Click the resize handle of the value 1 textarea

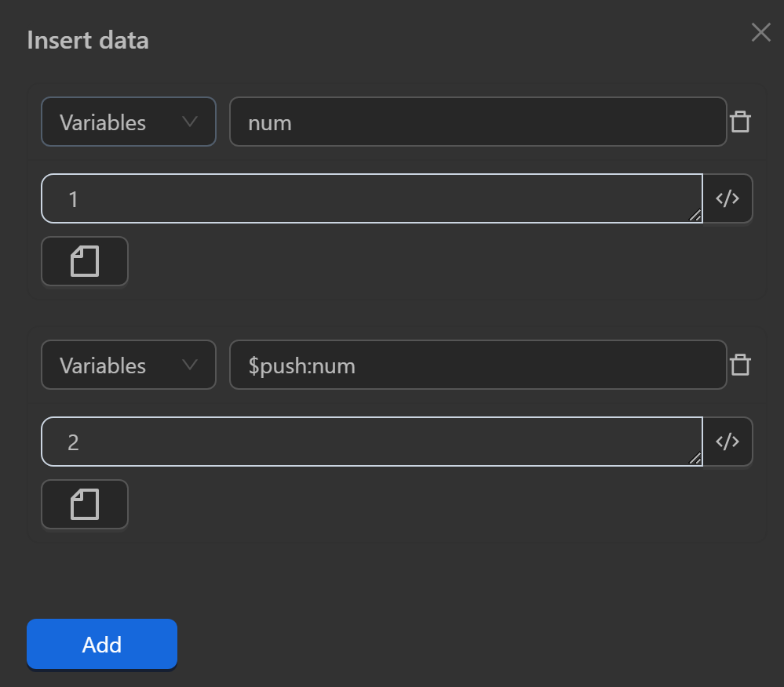(695, 216)
